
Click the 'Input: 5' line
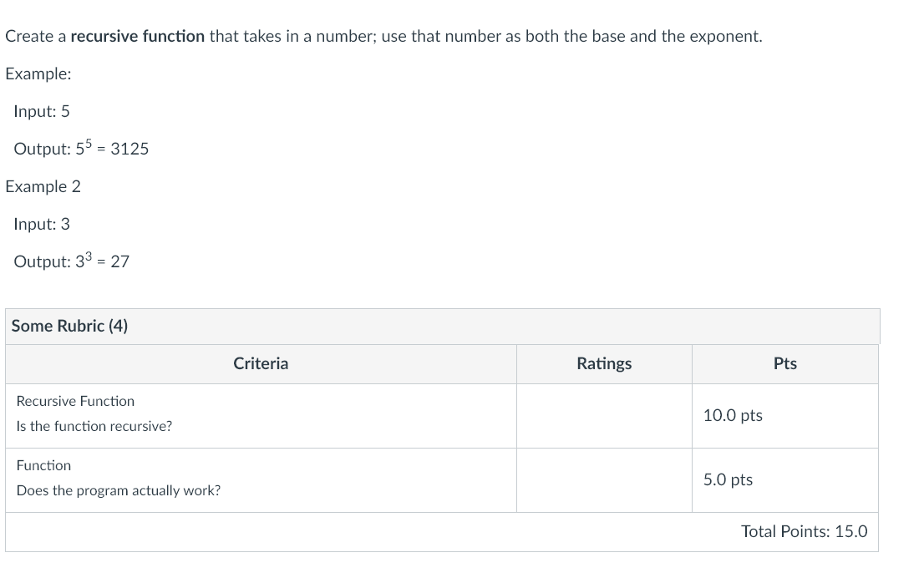pyautogui.click(x=42, y=111)
